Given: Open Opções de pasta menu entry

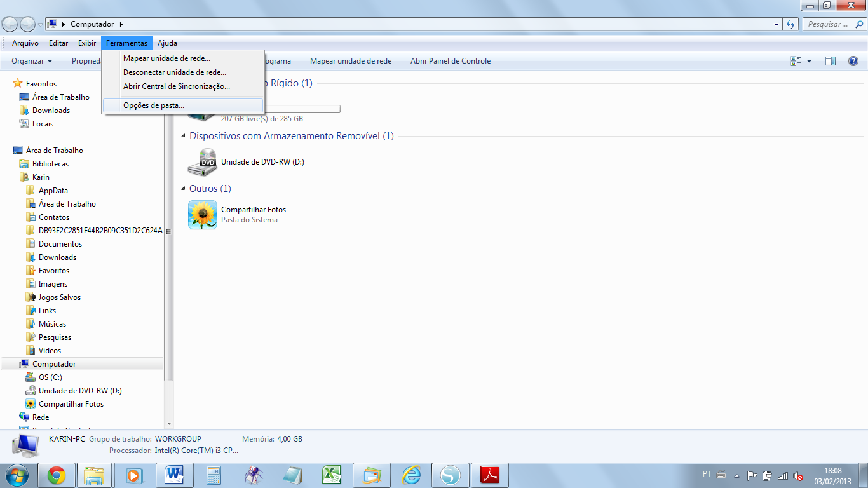Looking at the screenshot, I should (x=183, y=105).
